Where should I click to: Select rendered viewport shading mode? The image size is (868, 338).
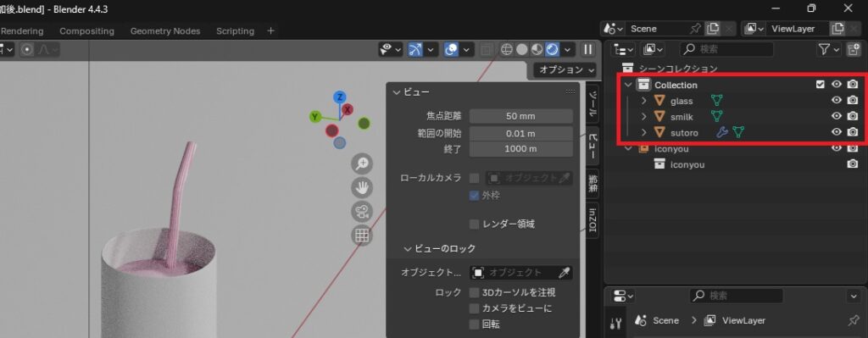[x=552, y=50]
